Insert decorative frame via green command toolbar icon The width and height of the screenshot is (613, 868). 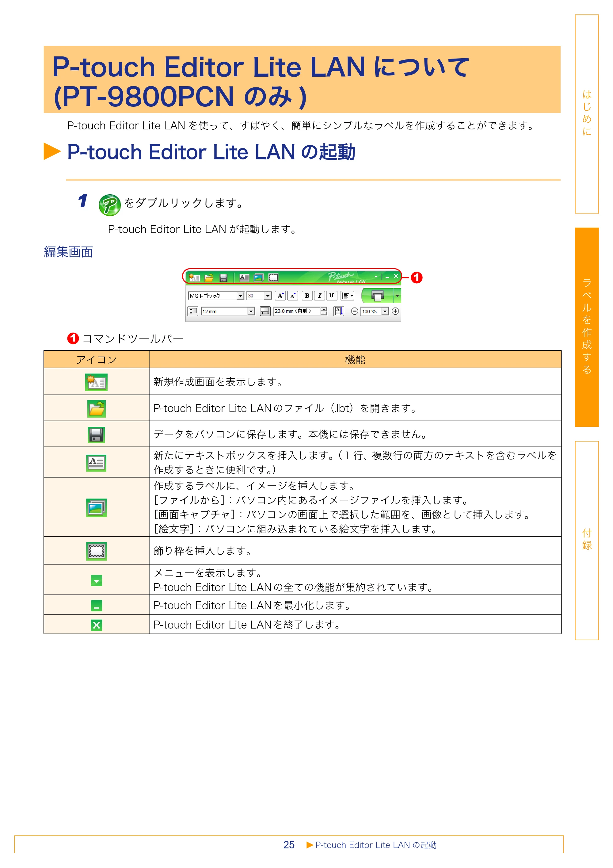273,278
